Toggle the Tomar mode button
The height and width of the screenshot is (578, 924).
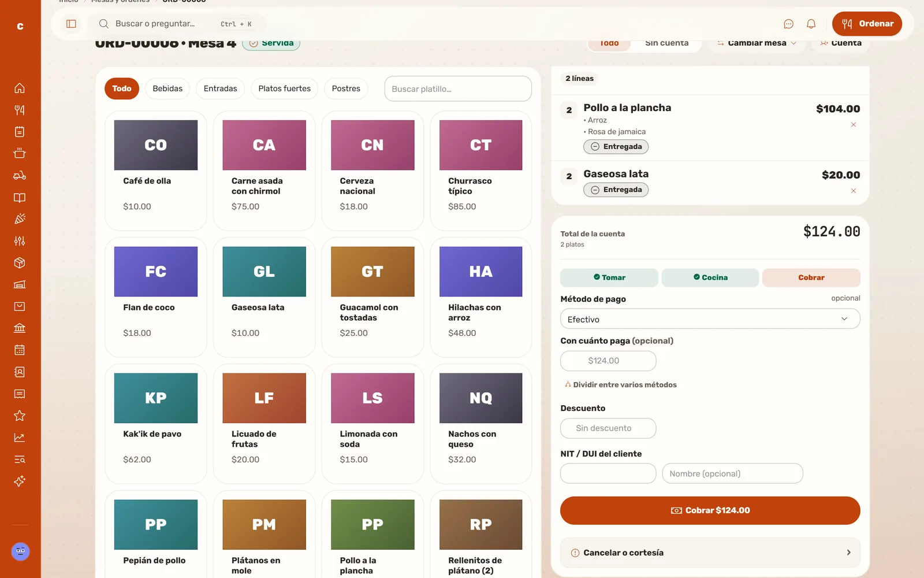click(609, 277)
